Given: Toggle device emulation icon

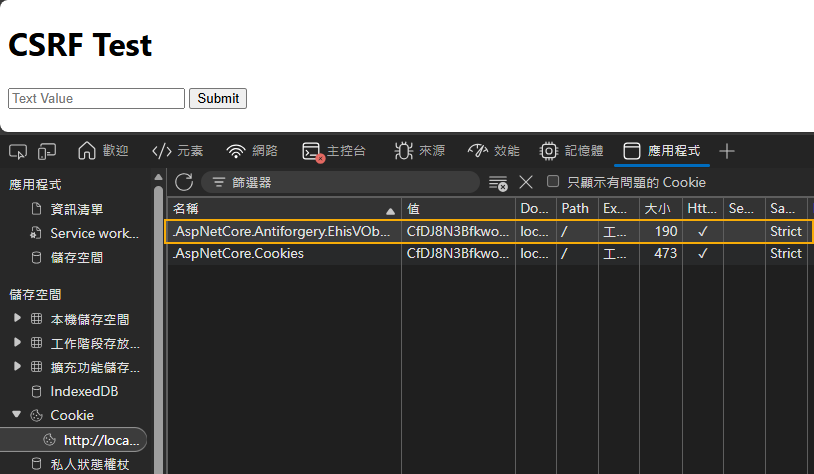Looking at the screenshot, I should (x=47, y=151).
